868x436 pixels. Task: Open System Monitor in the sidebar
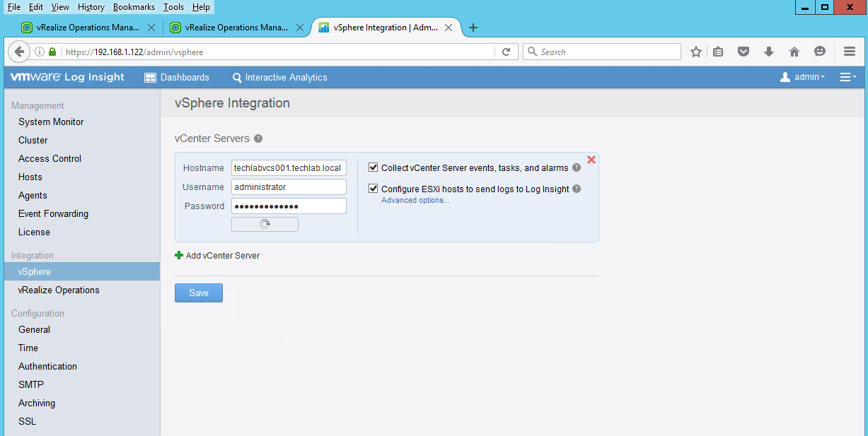click(x=51, y=122)
